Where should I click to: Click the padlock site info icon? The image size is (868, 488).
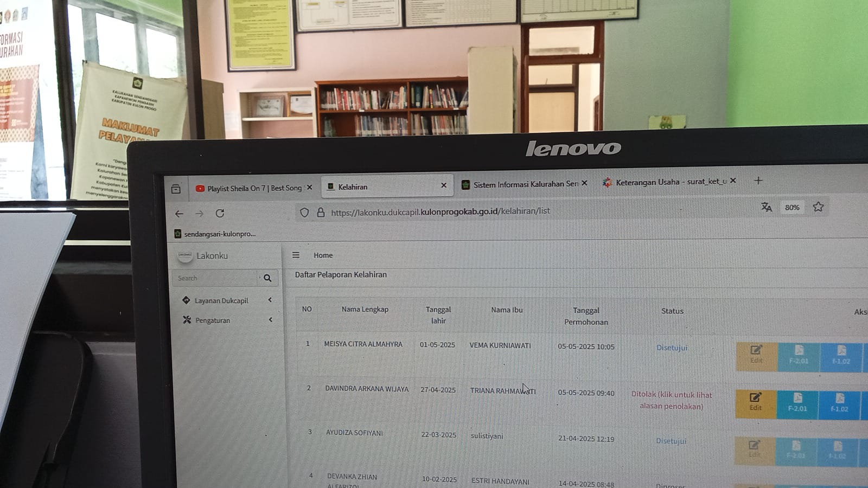(x=321, y=213)
